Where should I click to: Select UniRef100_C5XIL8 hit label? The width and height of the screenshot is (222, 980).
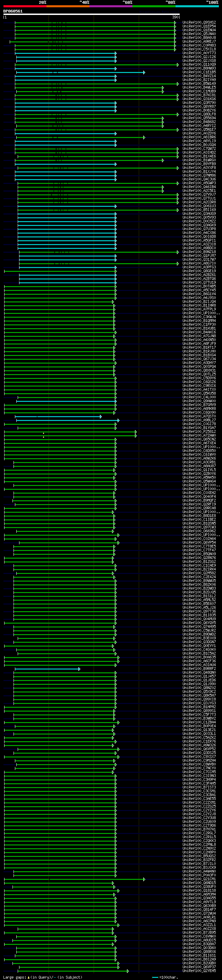click(199, 49)
